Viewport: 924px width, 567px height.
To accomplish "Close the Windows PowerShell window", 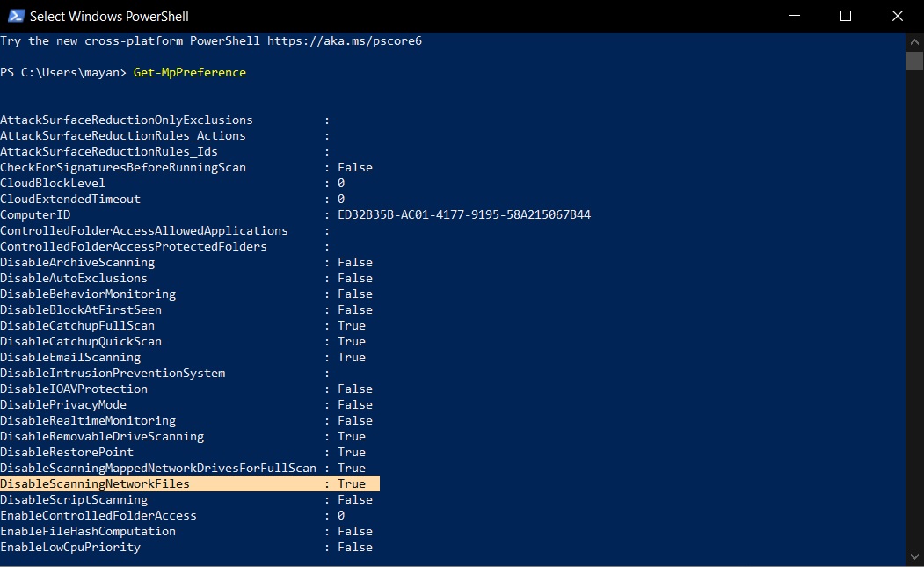I will tap(895, 16).
